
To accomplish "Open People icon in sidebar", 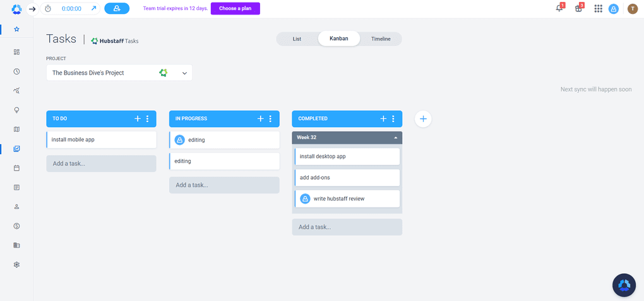I will coord(17,206).
